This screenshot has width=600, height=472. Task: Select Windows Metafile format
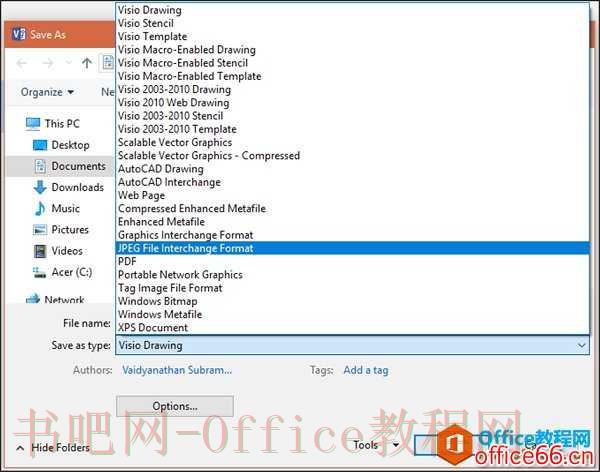click(x=352, y=314)
